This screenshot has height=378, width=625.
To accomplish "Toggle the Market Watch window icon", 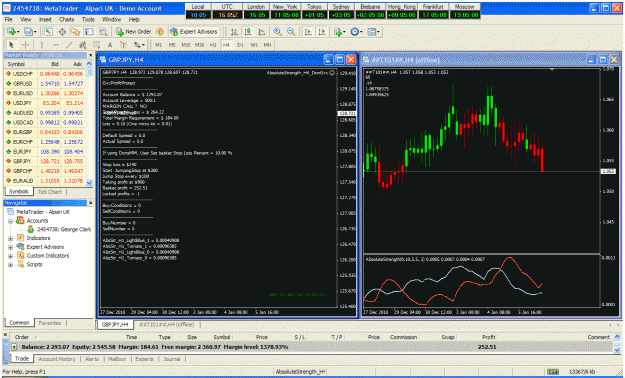I will [48, 32].
